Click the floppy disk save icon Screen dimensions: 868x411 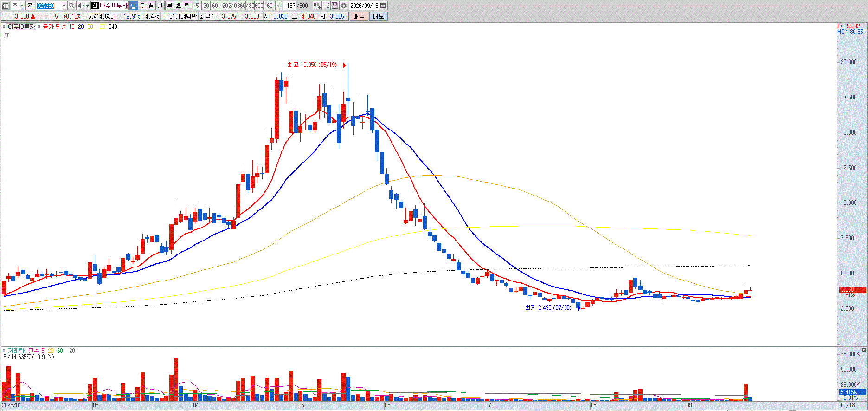pyautogui.click(x=335, y=6)
